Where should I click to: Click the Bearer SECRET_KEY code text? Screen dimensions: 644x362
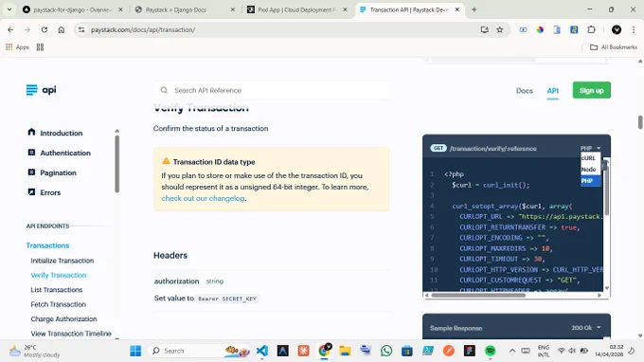point(227,299)
